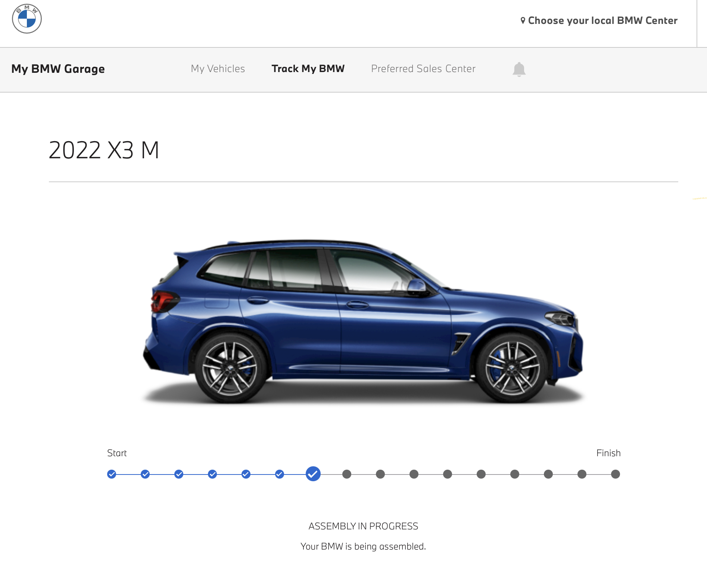Select Track My BMW tab
707x588 pixels.
308,69
